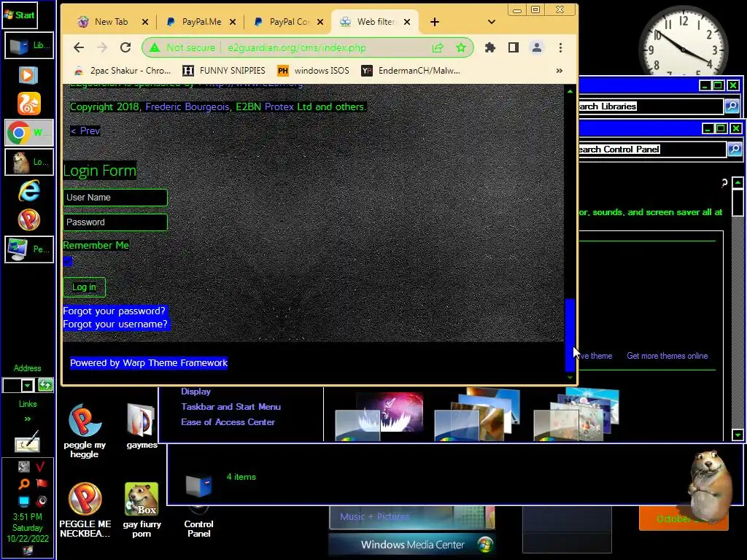The height and width of the screenshot is (560, 747).
Task: Focus the User Name field
Action: [x=115, y=198]
